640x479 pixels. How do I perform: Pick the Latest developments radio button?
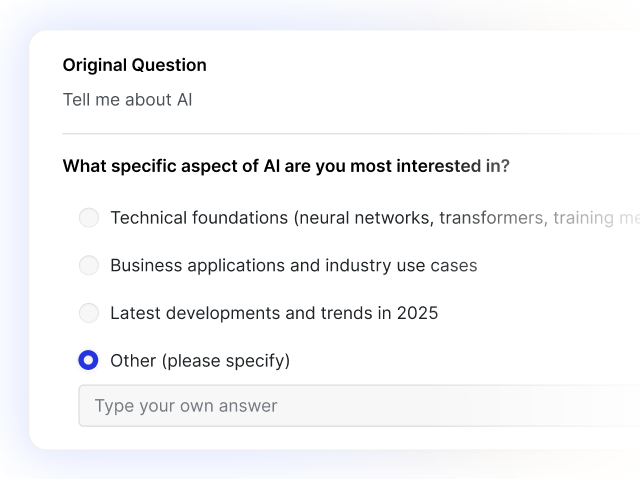click(89, 313)
